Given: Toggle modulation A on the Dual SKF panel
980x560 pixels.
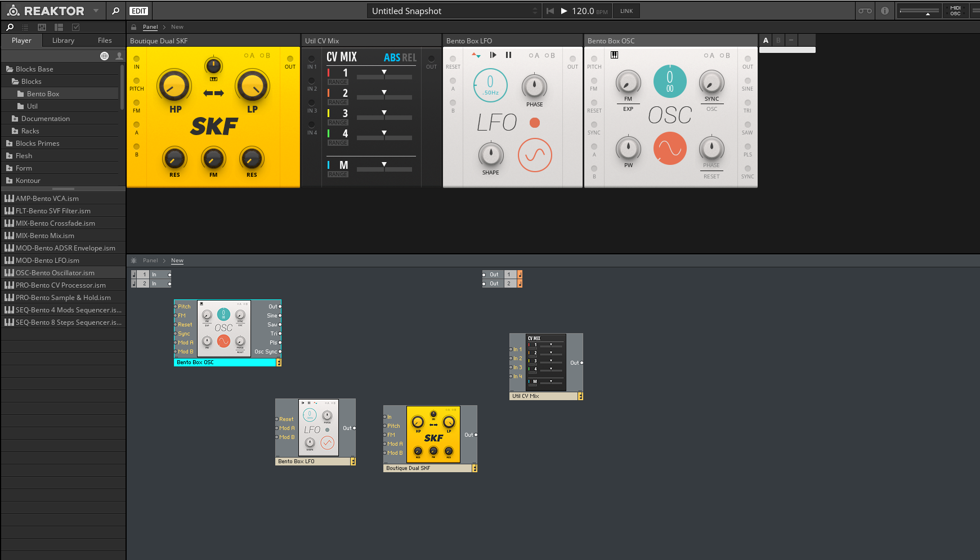Looking at the screenshot, I should pos(249,56).
